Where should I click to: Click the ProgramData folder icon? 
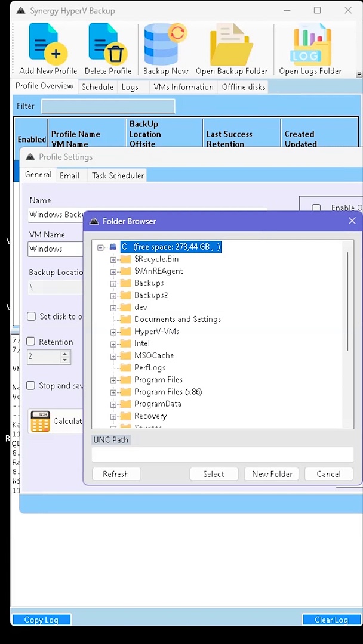click(x=125, y=404)
